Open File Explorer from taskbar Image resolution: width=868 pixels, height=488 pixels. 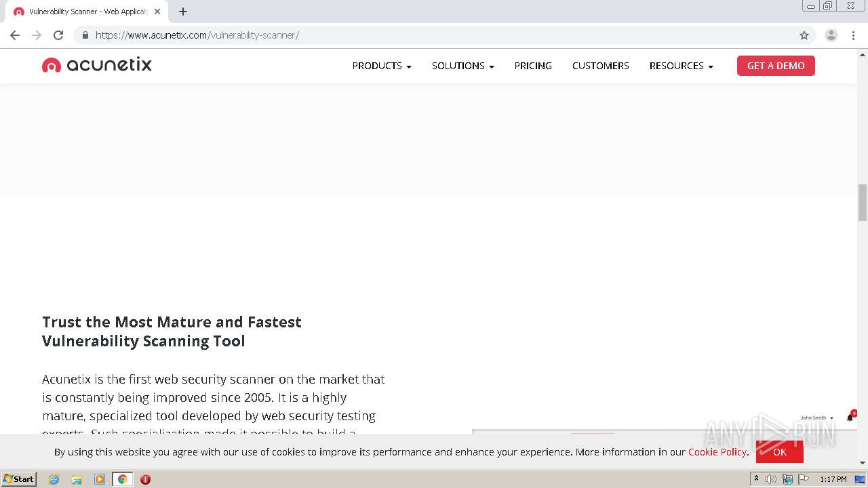point(77,479)
